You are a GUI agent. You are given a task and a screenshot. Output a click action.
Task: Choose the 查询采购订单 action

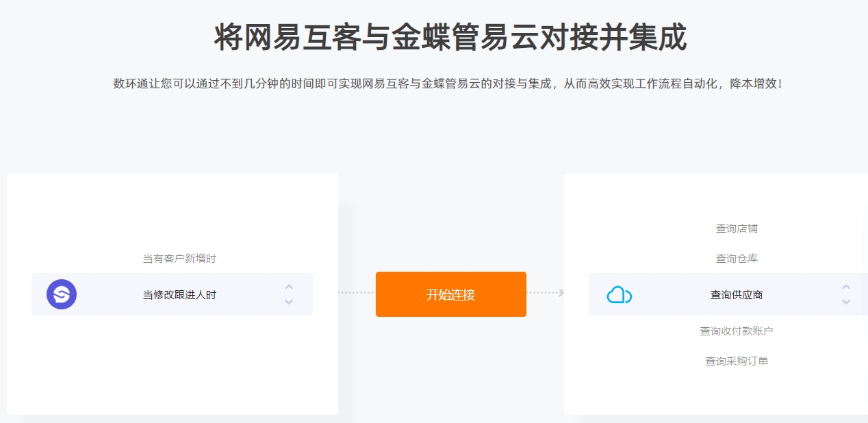point(737,361)
